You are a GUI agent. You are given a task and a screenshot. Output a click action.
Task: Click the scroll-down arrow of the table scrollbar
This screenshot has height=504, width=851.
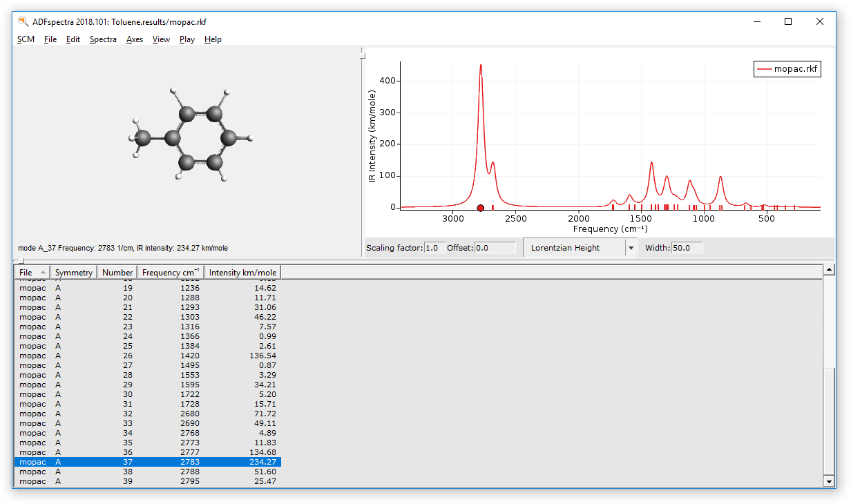point(829,481)
